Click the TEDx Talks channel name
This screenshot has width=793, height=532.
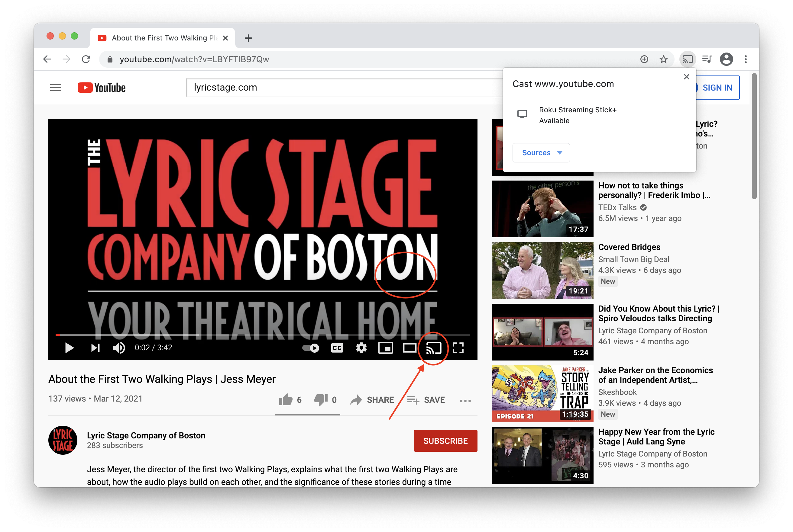click(617, 207)
